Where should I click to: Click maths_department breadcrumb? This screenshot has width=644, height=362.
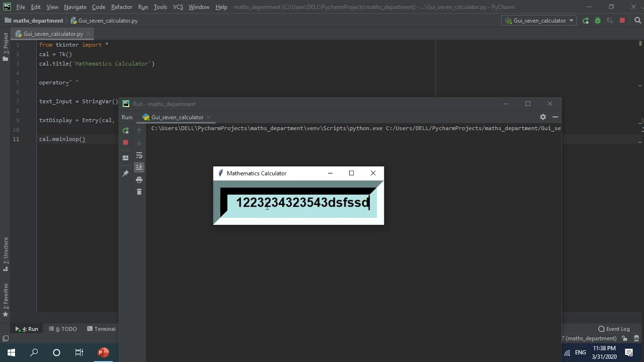34,21
